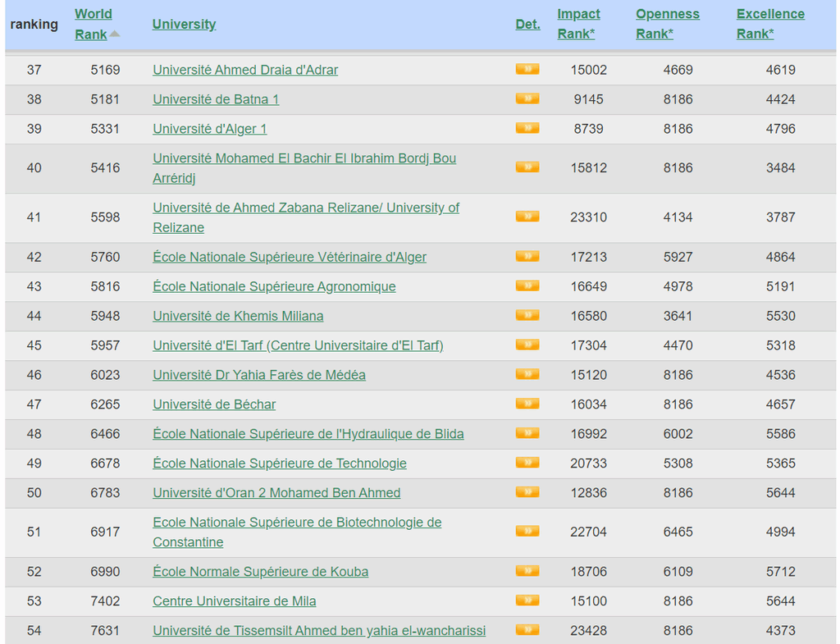Open details icon for École Nationale Supérieure Agronomique
Viewport: 840px width, 644px height.
point(527,285)
